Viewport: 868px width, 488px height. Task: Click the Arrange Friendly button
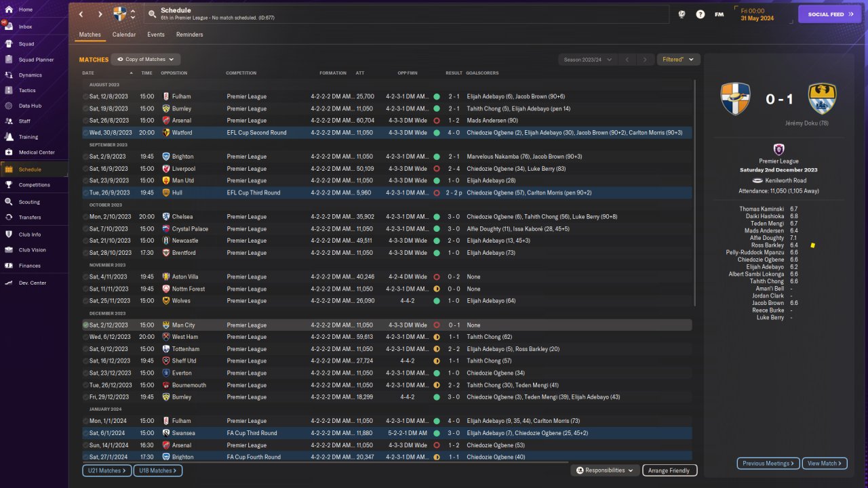point(669,470)
